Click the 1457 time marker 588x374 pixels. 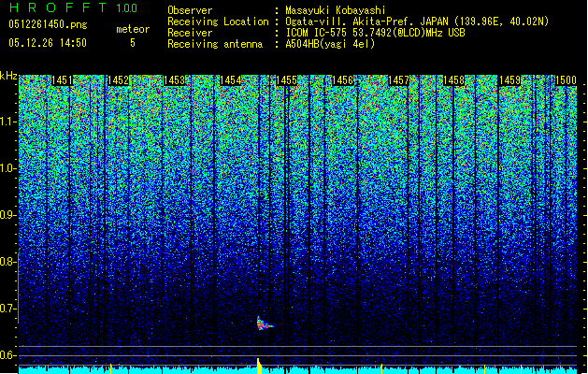(398, 80)
